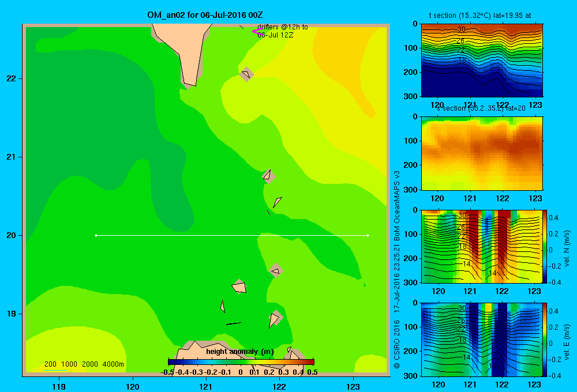Viewport: 577px width, 392px height.
Task: Click the latitude 21 tick label on main map
Action: coord(12,157)
